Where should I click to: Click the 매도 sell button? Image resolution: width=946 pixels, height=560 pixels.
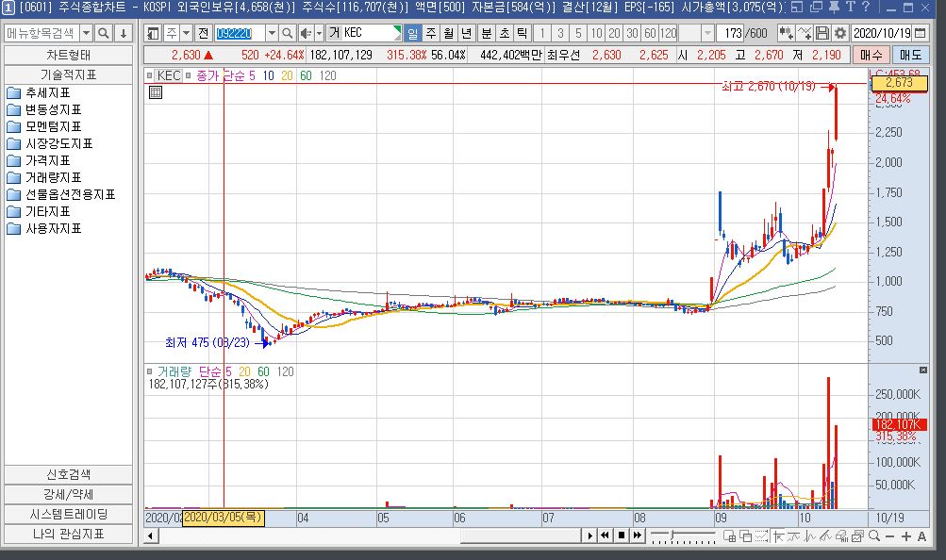(910, 55)
